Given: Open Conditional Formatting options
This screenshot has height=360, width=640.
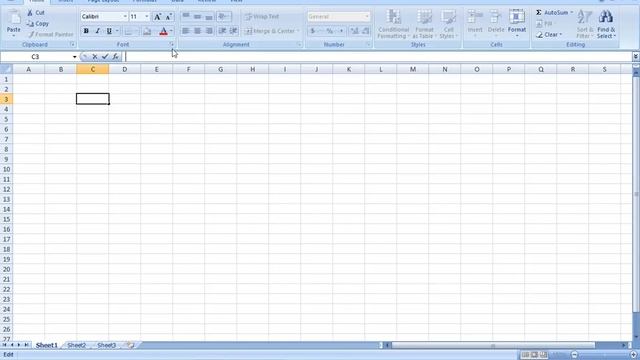Looking at the screenshot, I should point(393,24).
